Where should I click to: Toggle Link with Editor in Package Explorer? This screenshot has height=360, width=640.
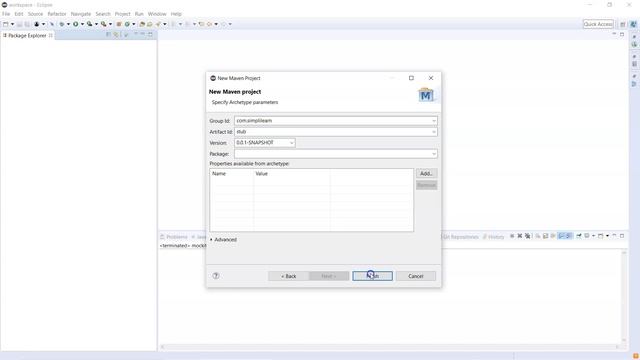tap(116, 35)
